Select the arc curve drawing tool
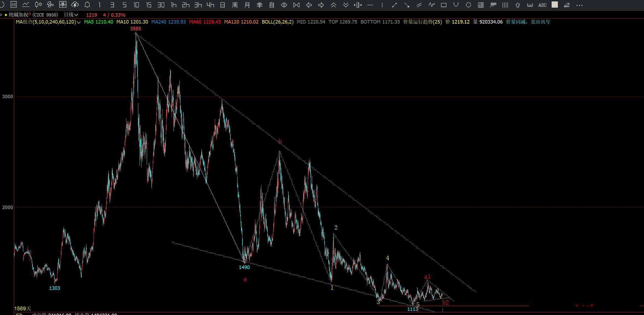Image resolution: width=644 pixels, height=315 pixels. click(x=456, y=5)
